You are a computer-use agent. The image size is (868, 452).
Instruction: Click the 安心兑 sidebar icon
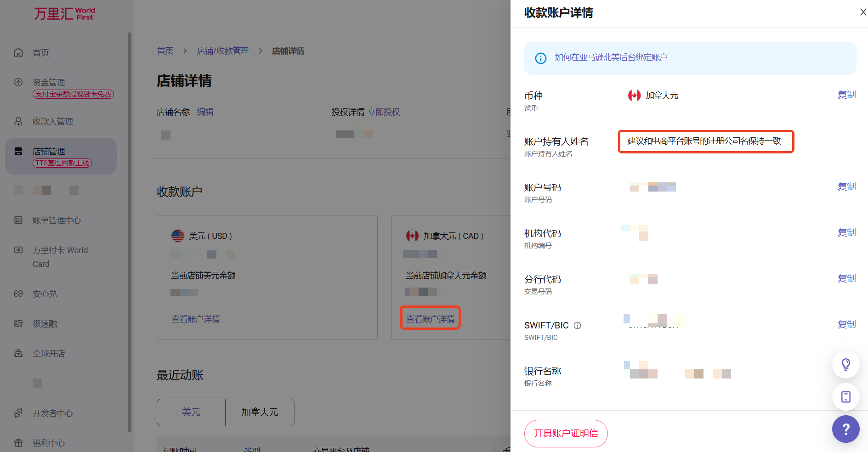coord(18,294)
